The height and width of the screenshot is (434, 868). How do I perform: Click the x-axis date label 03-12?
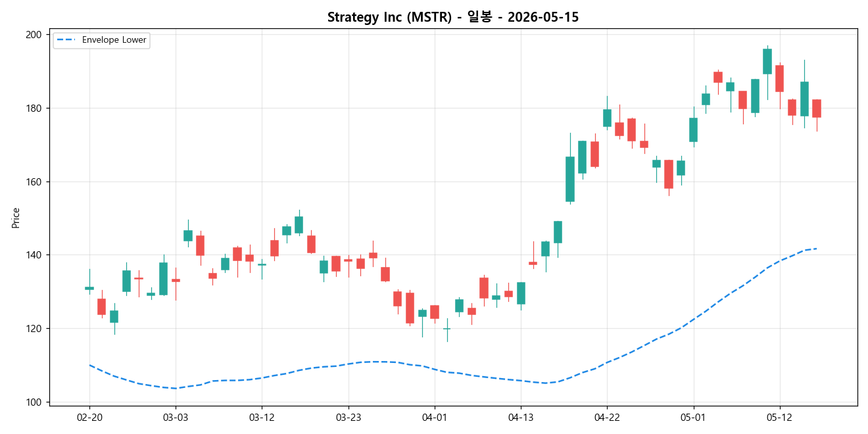262,418
